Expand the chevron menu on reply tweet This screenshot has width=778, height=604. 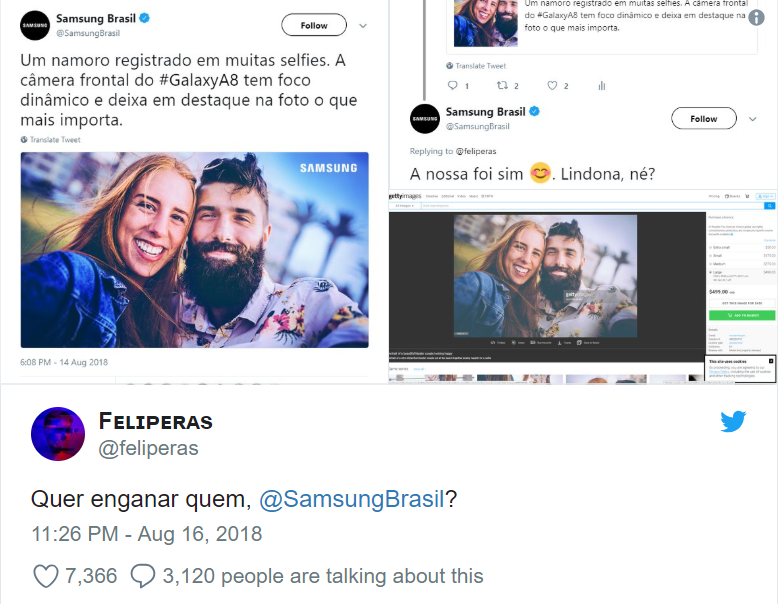[752, 119]
